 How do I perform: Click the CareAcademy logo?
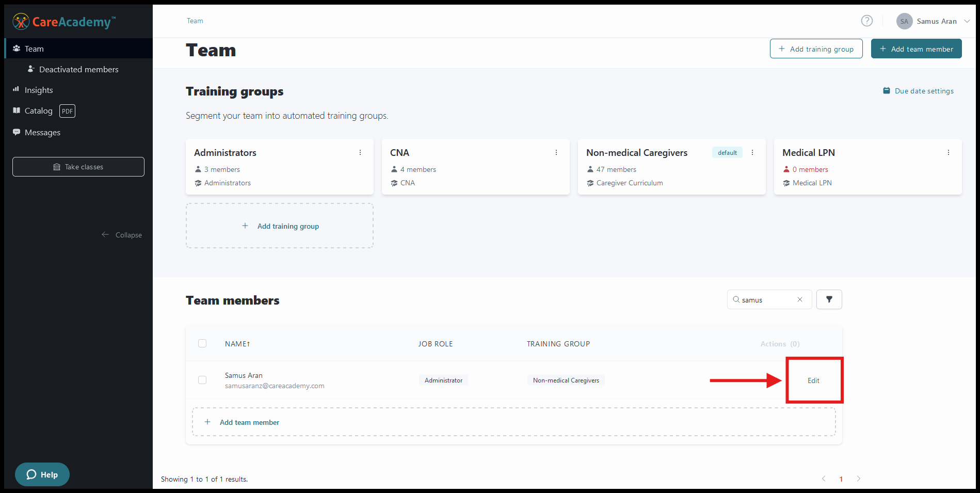point(64,22)
